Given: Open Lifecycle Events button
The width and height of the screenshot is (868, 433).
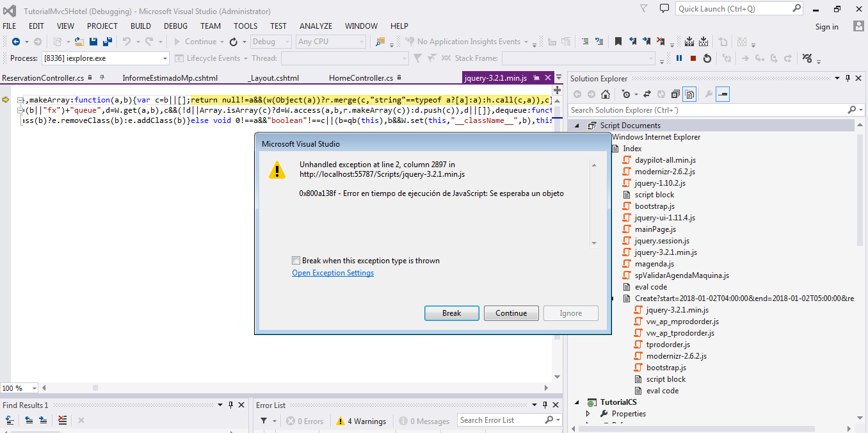Looking at the screenshot, I should click(207, 58).
